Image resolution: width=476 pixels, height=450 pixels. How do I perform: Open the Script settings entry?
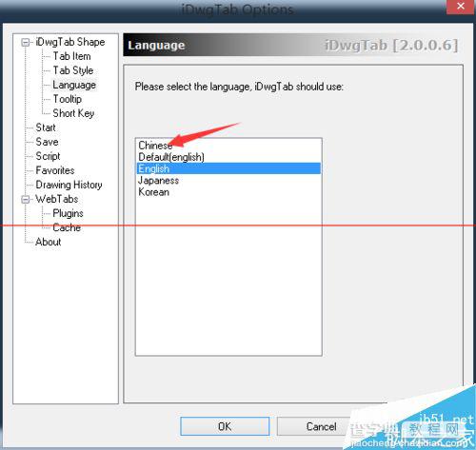[48, 156]
